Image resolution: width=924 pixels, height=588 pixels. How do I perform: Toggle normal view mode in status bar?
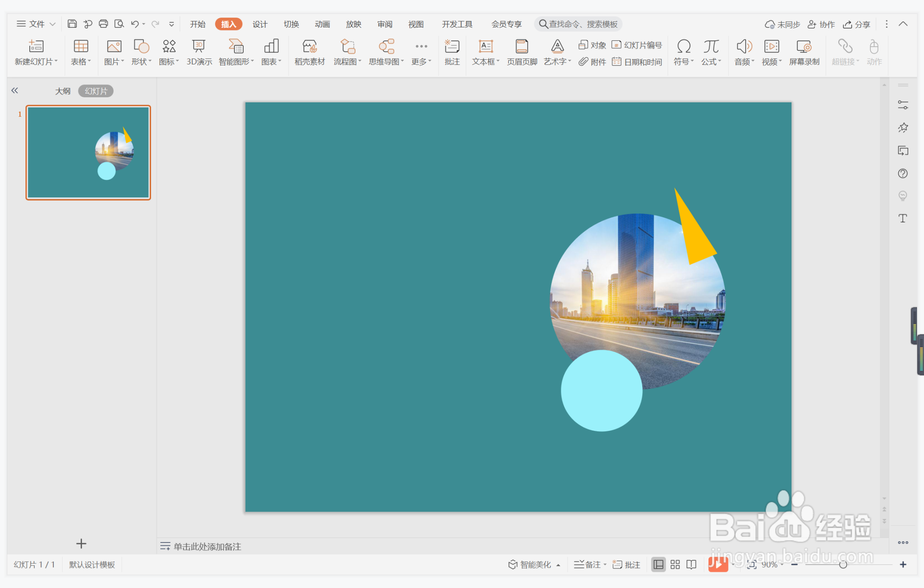(x=658, y=564)
